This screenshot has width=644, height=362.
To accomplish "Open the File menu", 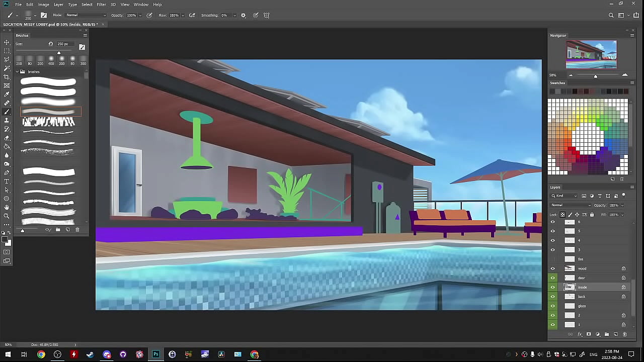I will (x=18, y=5).
